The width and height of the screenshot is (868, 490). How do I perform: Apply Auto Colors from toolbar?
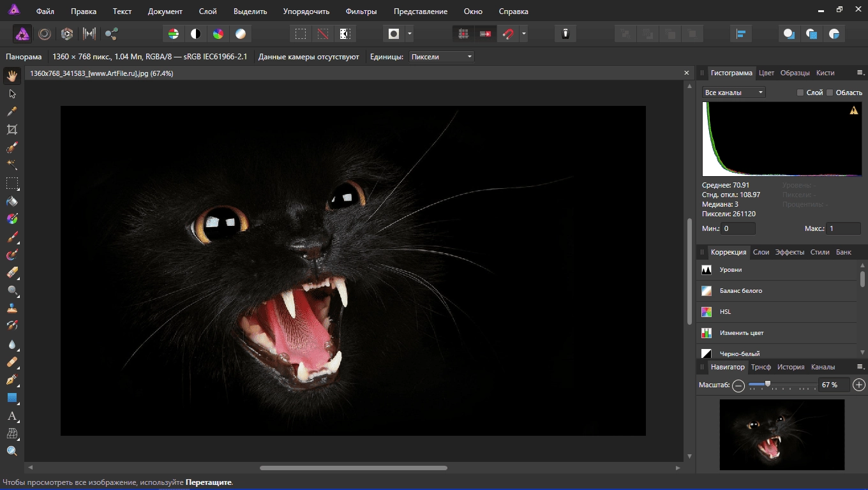pos(218,34)
